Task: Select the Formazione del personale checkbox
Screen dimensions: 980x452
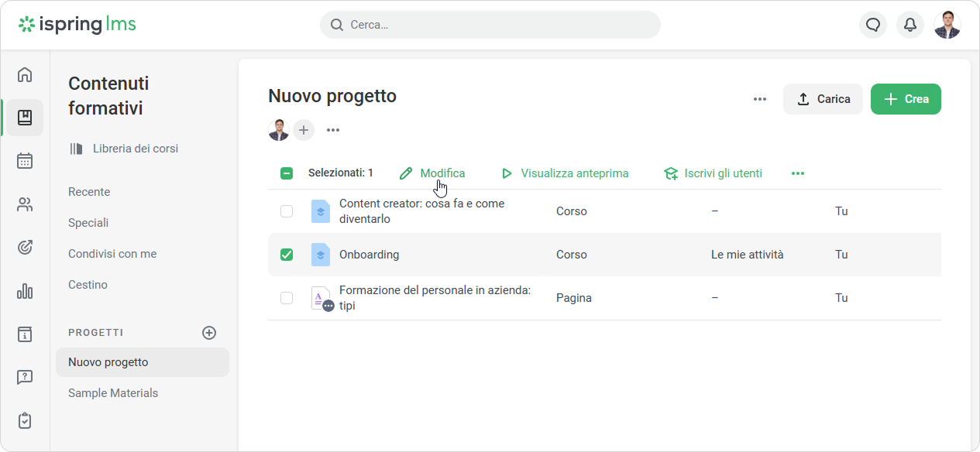Action: pos(287,298)
